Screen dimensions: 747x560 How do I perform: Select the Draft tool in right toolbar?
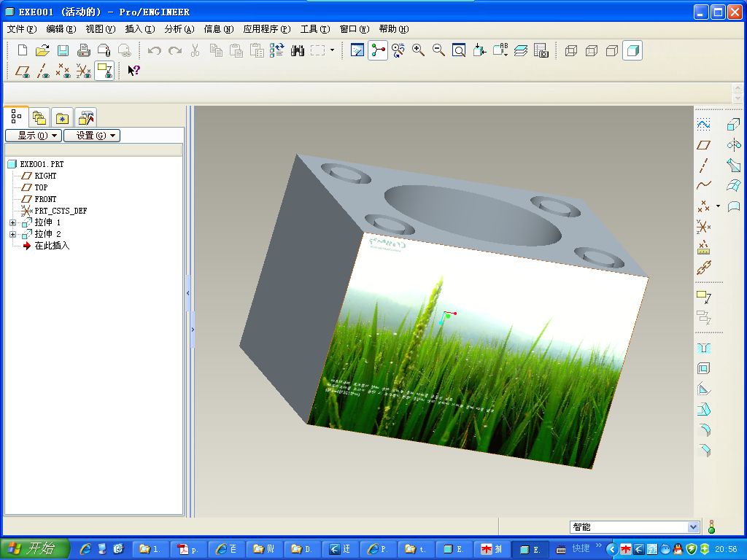(x=703, y=410)
